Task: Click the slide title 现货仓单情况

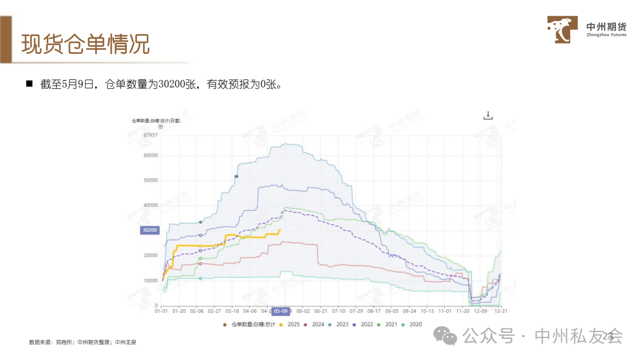Action: (x=86, y=45)
